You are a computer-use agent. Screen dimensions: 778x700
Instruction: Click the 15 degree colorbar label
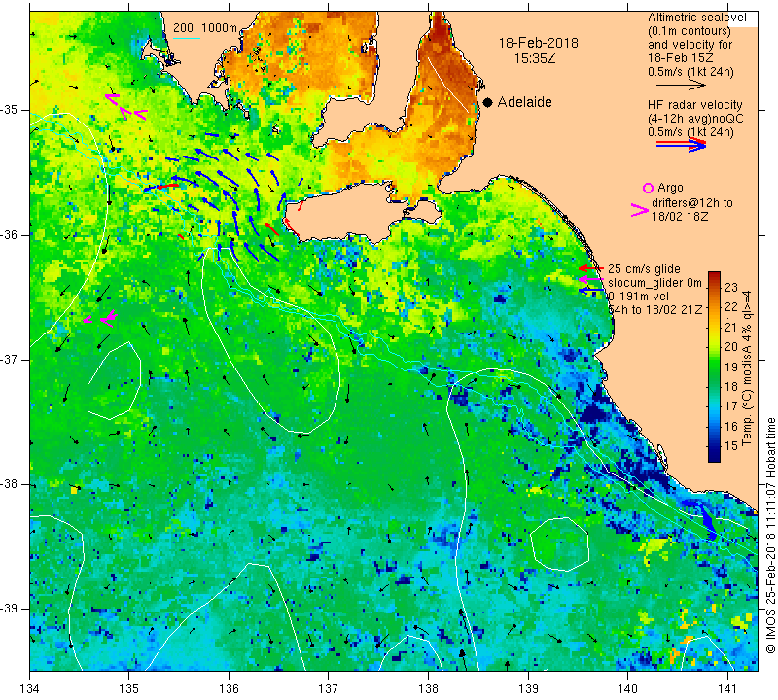pos(731,446)
